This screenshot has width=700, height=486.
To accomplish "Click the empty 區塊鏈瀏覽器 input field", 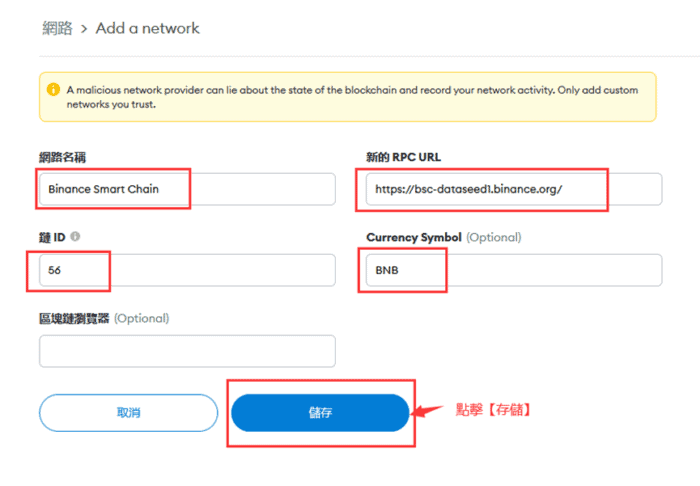I will coord(187,351).
